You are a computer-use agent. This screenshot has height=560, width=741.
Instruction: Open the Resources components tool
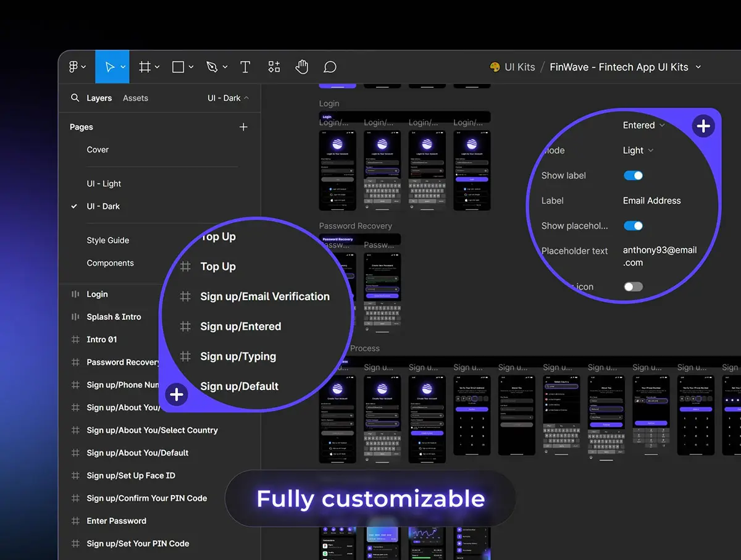pyautogui.click(x=274, y=67)
